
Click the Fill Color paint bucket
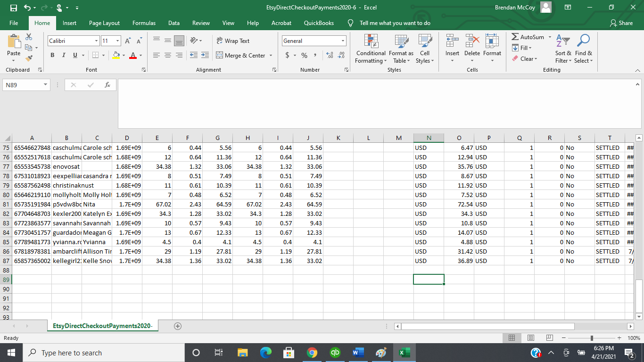(x=116, y=56)
